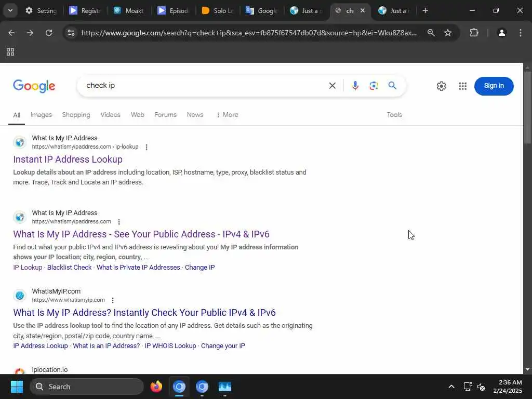Open the 'Change IP' sitelink
532x399 pixels.
(200, 268)
